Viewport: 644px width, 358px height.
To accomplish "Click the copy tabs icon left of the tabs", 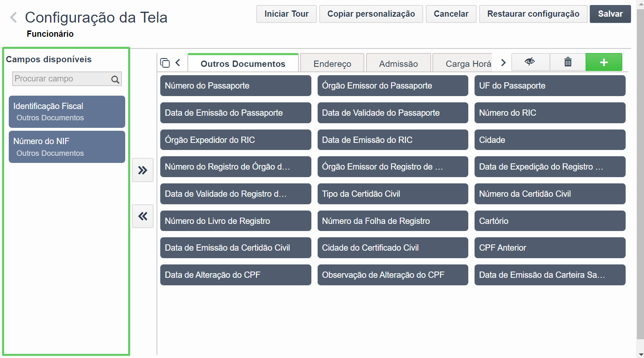I will [165, 63].
